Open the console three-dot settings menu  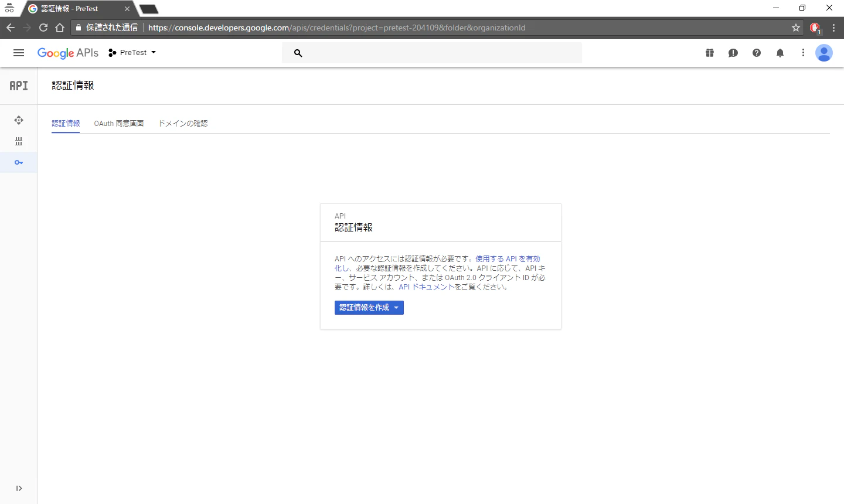[x=803, y=53]
